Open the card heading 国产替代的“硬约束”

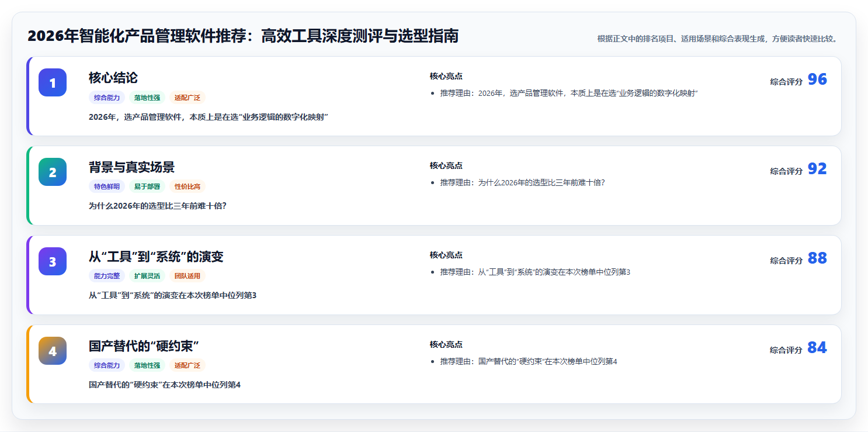144,346
